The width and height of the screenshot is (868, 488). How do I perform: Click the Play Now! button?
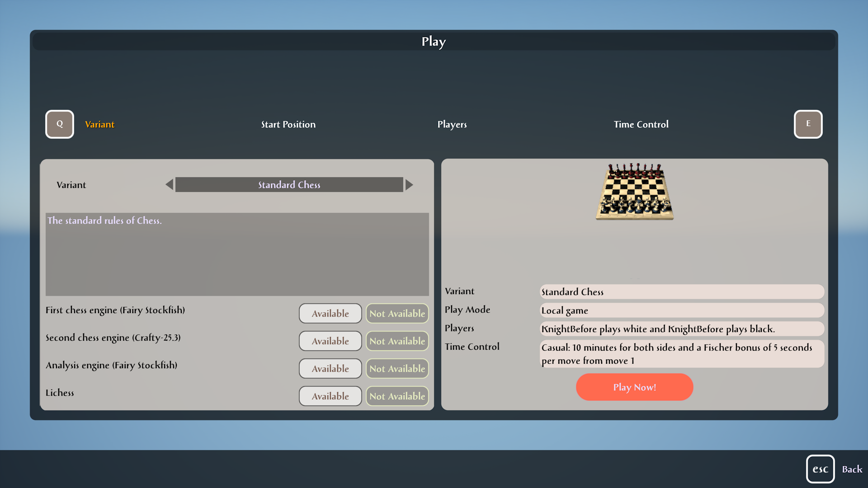634,387
